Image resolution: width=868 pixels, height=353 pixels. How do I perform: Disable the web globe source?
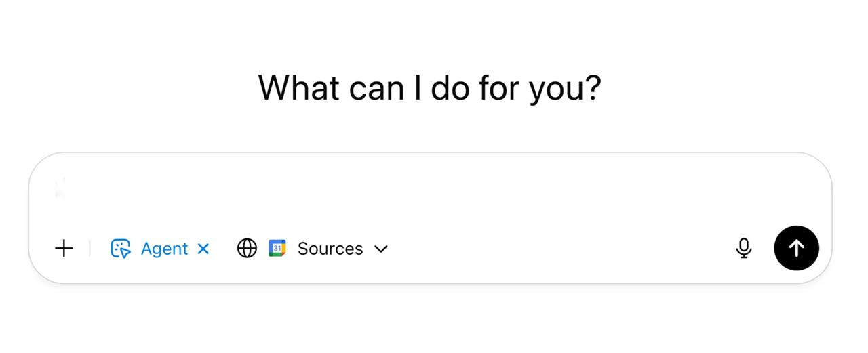(x=247, y=249)
